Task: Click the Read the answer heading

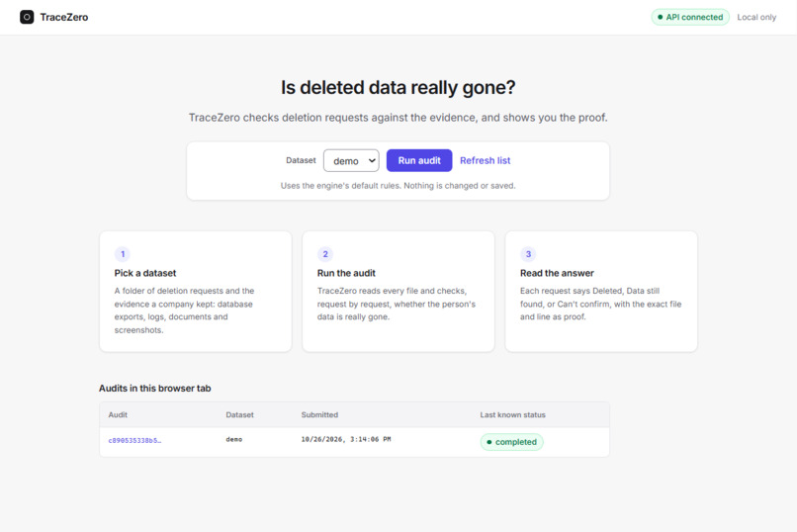Action: pyautogui.click(x=557, y=273)
